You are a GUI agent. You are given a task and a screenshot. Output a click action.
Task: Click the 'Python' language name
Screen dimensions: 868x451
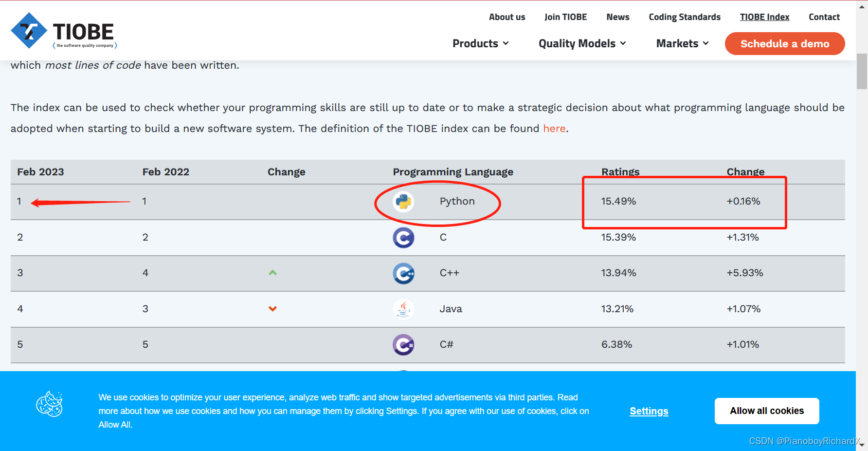coord(457,201)
